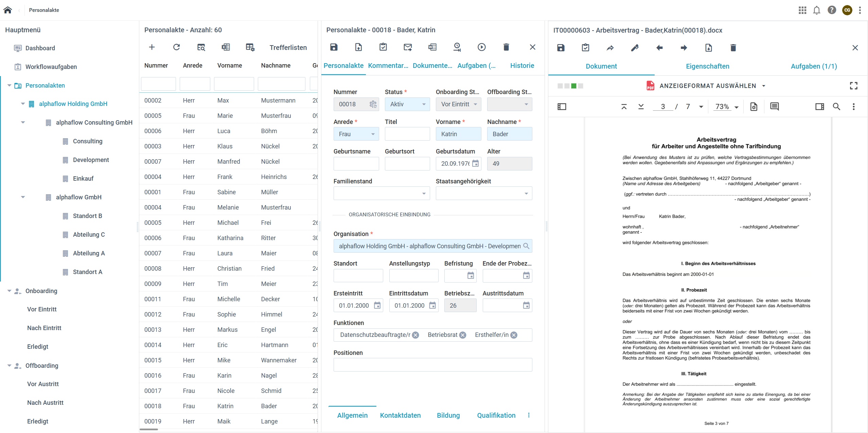Click the refresh list icon

pos(176,47)
